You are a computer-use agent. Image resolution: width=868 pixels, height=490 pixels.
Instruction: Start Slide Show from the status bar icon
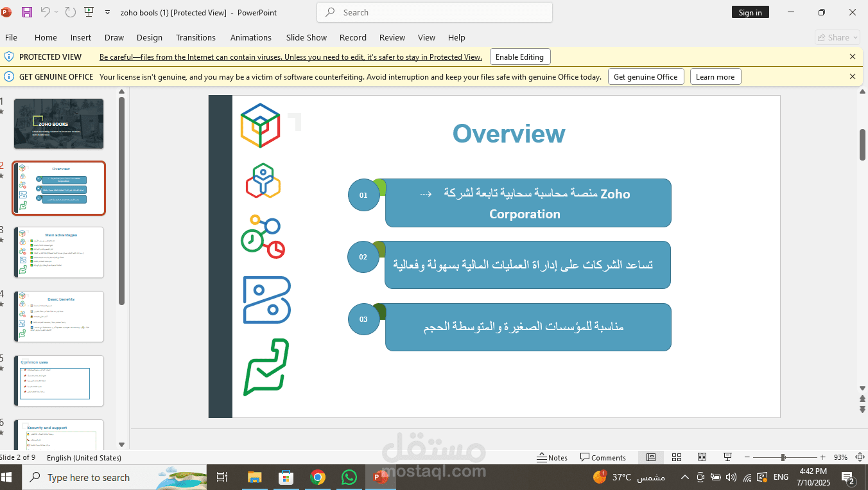tap(727, 457)
